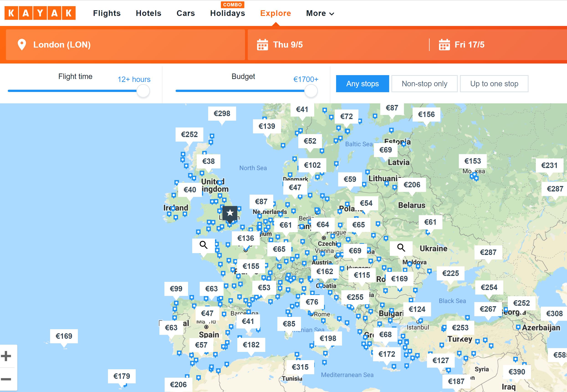Viewport: 567px width, 392px height.
Task: Click the €153 price marker above Moscow
Action: click(473, 161)
